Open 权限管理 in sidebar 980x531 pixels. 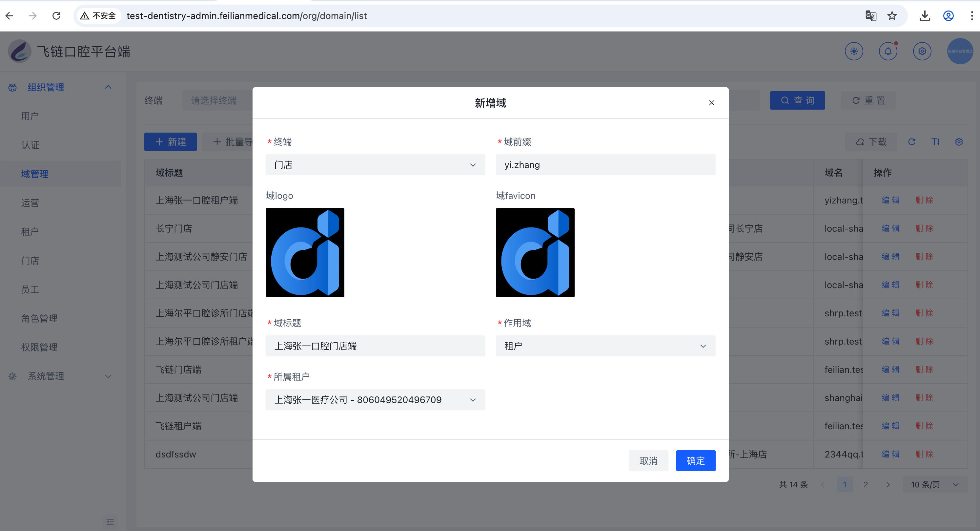[39, 348]
